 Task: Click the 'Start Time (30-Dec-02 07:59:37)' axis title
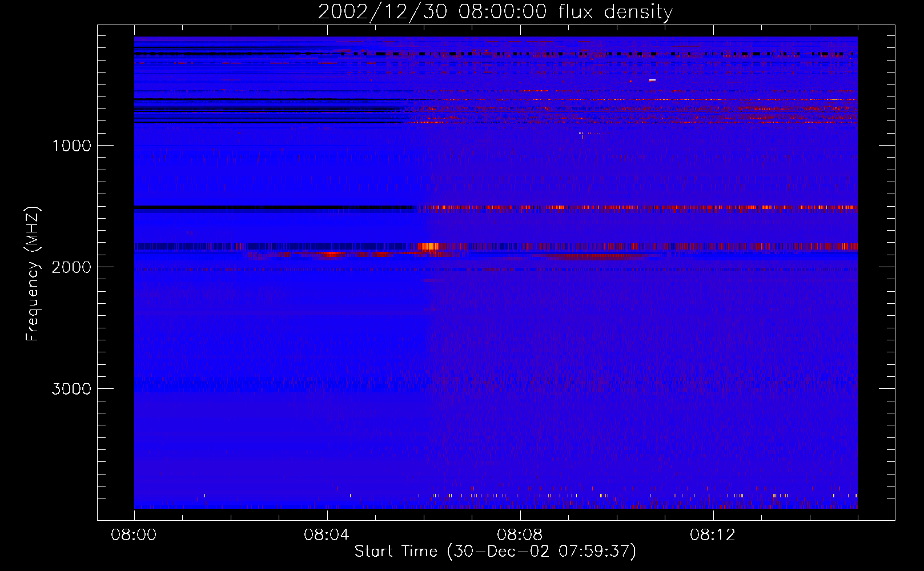coord(495,552)
